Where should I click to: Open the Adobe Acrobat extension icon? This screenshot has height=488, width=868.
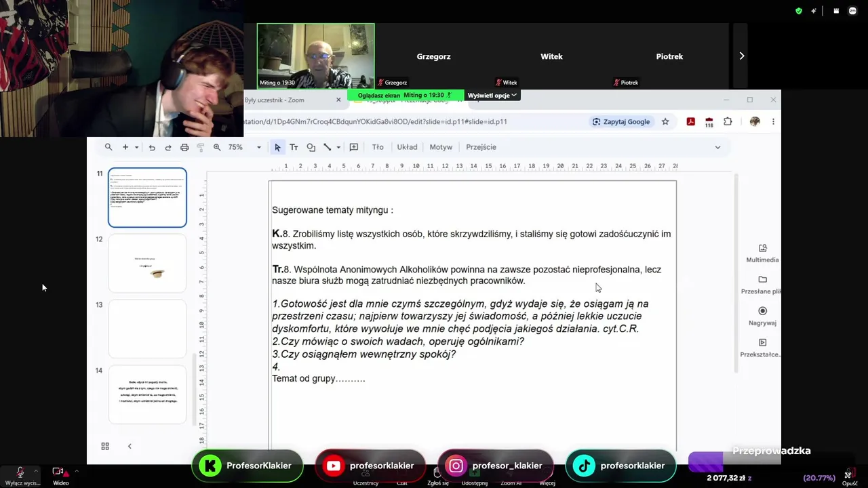click(x=690, y=121)
